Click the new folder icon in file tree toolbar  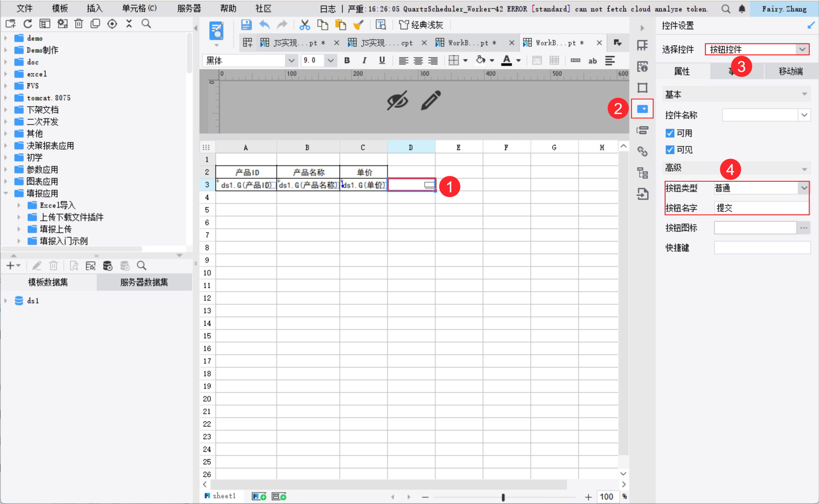click(11, 24)
